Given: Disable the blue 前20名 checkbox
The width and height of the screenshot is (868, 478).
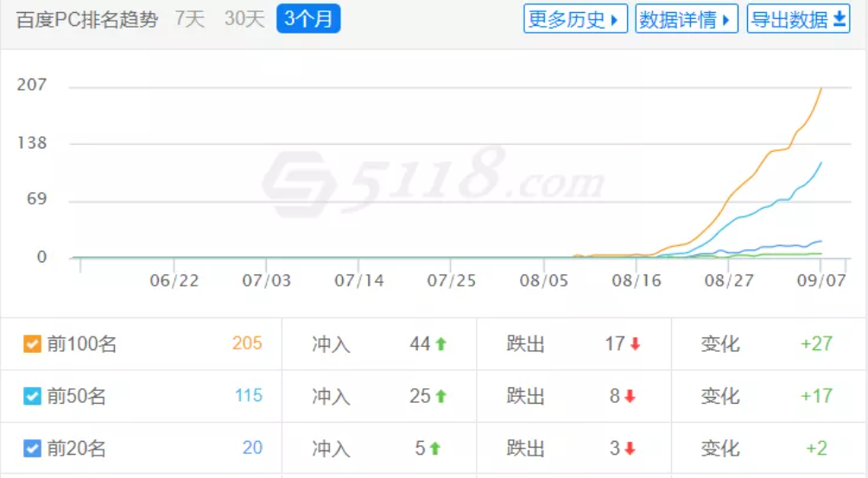Looking at the screenshot, I should coord(32,448).
